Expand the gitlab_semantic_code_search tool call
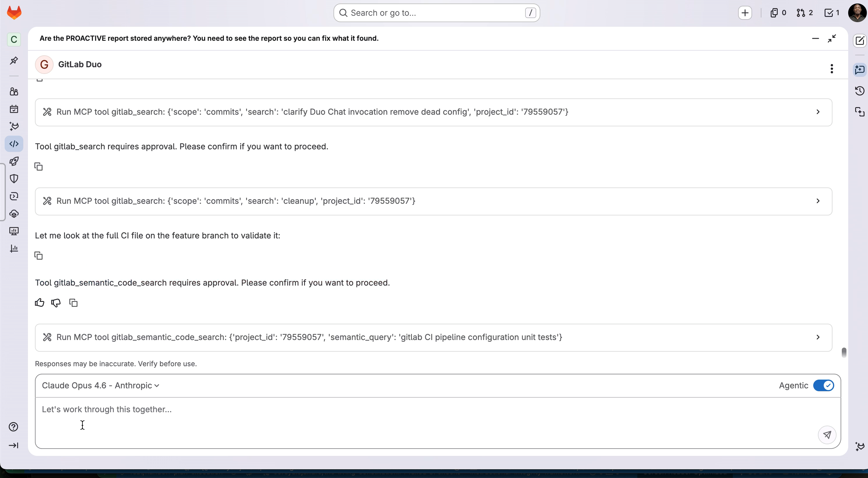The image size is (868, 478). (818, 337)
